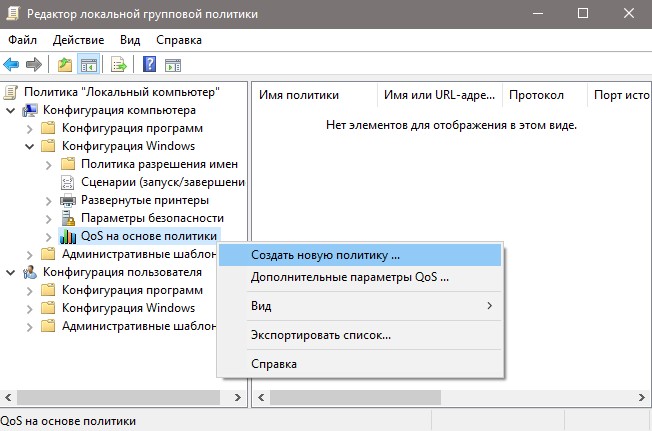
Task: Collapse the Конфигурация компьютера node
Action: point(11,111)
